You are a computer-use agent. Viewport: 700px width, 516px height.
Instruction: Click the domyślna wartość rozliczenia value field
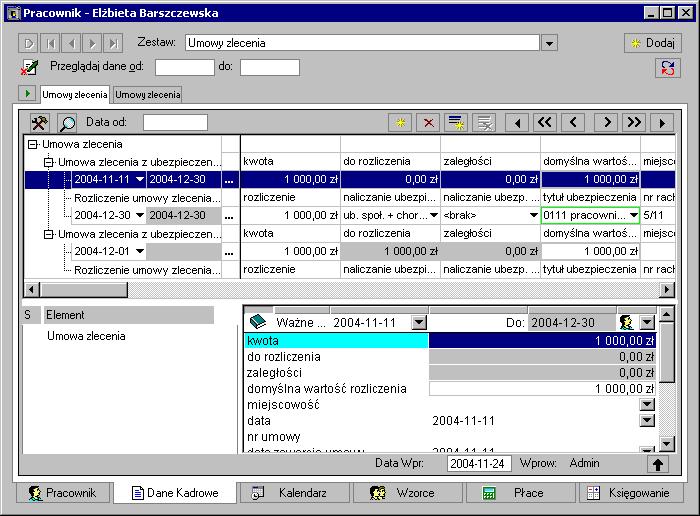click(x=542, y=388)
